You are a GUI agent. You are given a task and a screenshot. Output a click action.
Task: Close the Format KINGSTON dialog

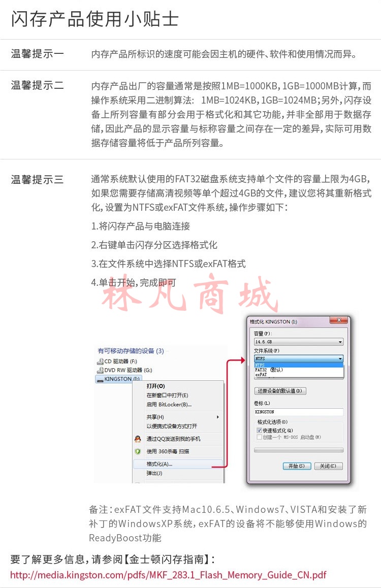coord(339,320)
